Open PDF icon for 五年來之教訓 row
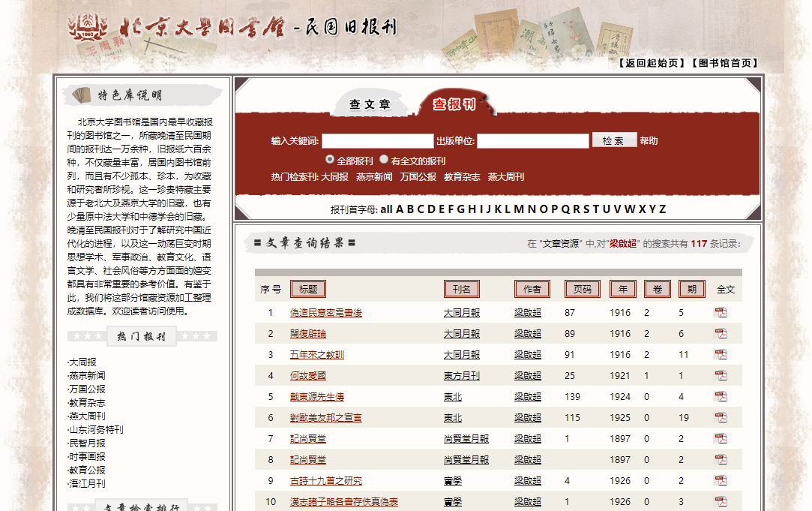This screenshot has width=812, height=511. click(x=721, y=354)
